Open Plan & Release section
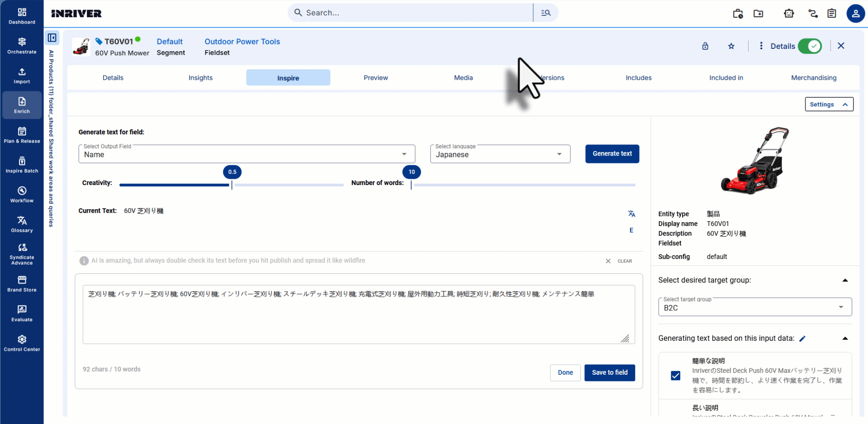868x424 pixels. coord(22,135)
